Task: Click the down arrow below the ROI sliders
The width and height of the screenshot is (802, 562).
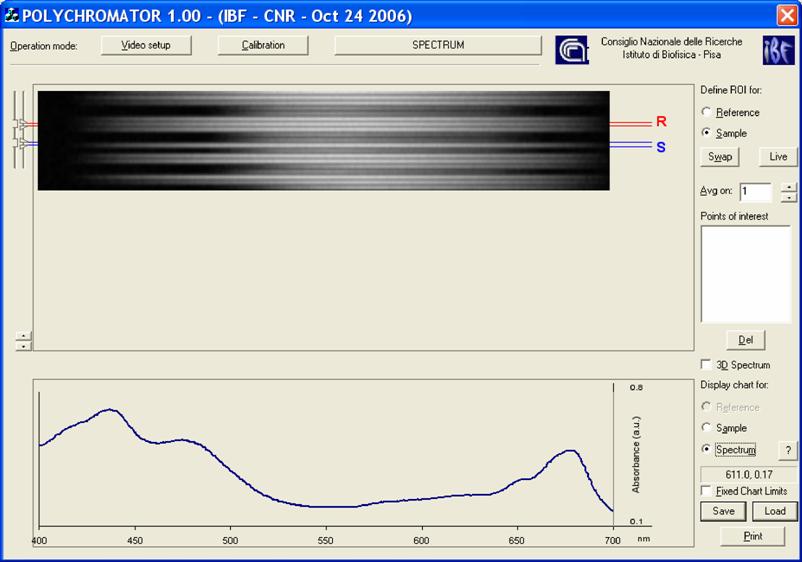Action: [24, 346]
